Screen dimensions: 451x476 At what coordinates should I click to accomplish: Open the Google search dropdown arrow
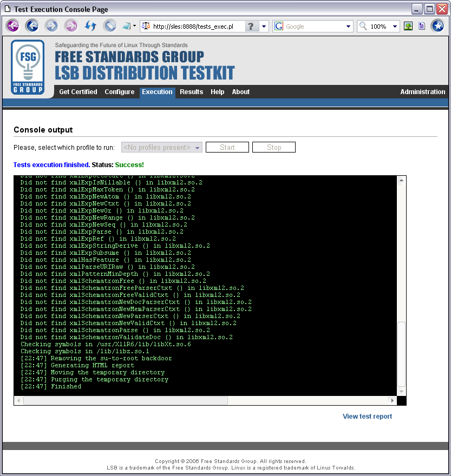pyautogui.click(x=348, y=27)
